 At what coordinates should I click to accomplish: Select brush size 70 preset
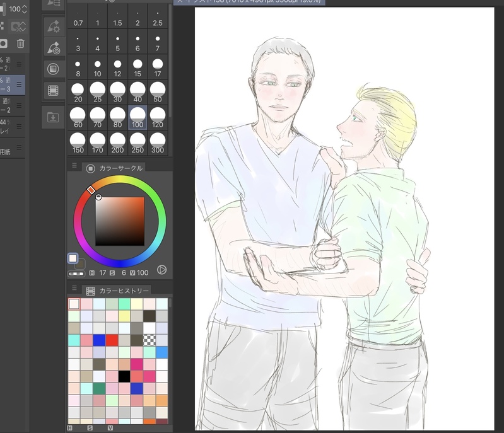(x=98, y=118)
